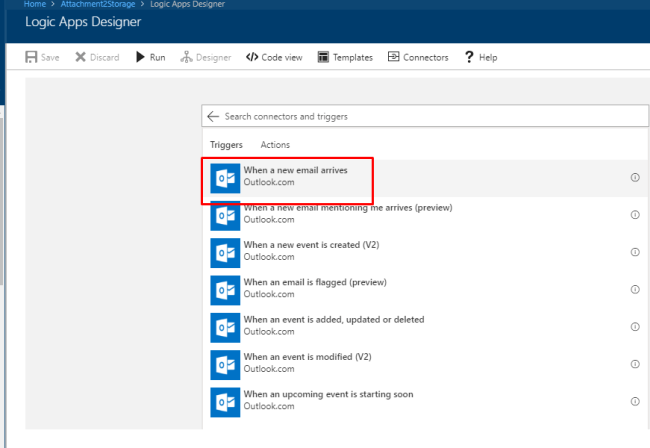
Task: Click the Templates icon
Action: coord(323,57)
